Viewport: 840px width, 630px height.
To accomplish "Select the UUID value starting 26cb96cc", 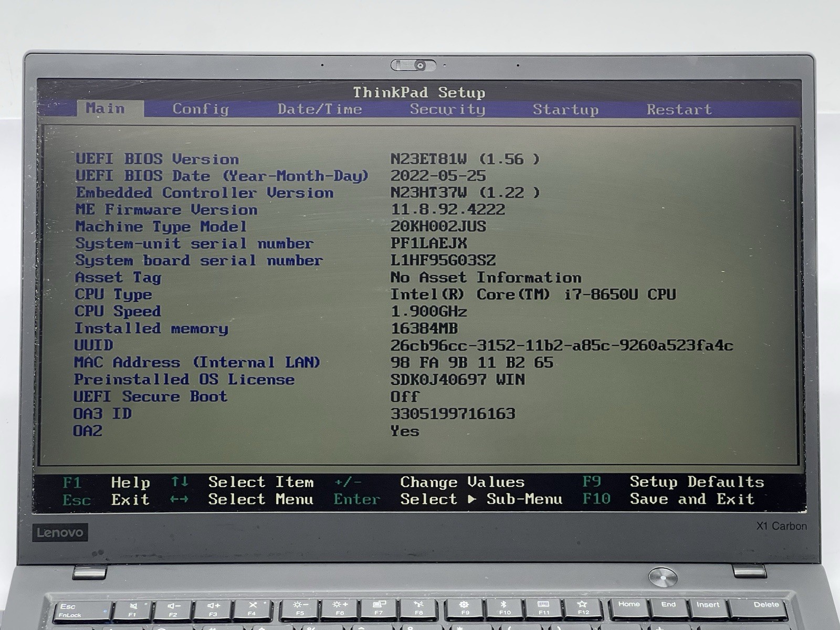I will 562,345.
